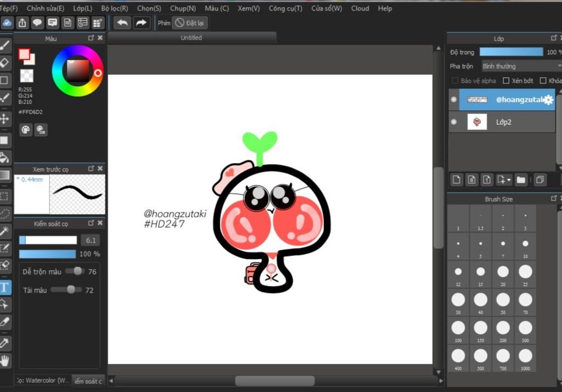This screenshot has width=562, height=392.
Task: Adjust the Độ trong layer opacity bar
Action: pos(511,52)
